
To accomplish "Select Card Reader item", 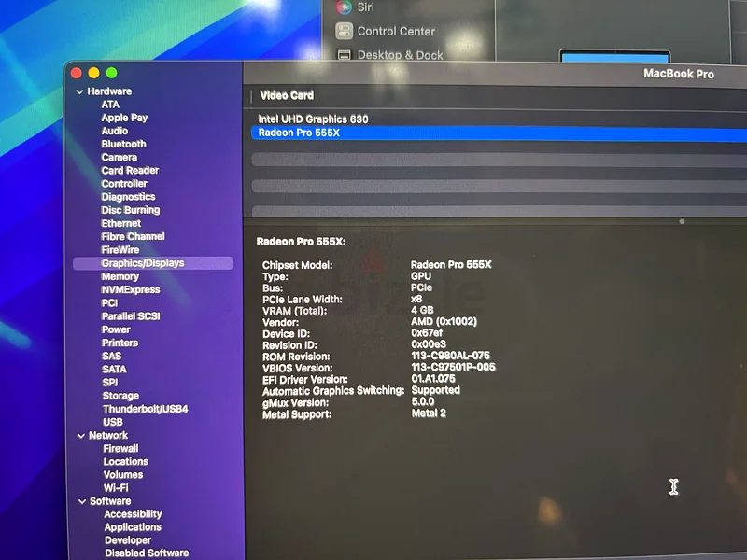I will (x=130, y=171).
